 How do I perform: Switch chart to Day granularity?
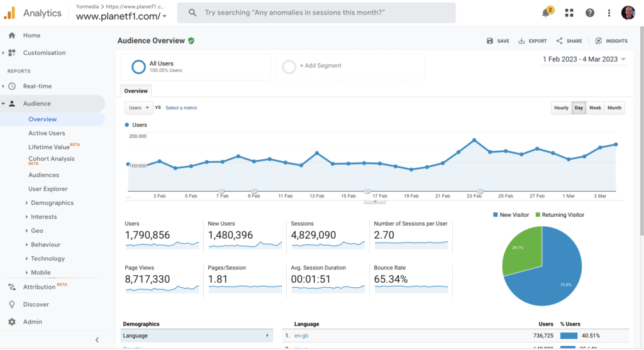[x=579, y=108]
